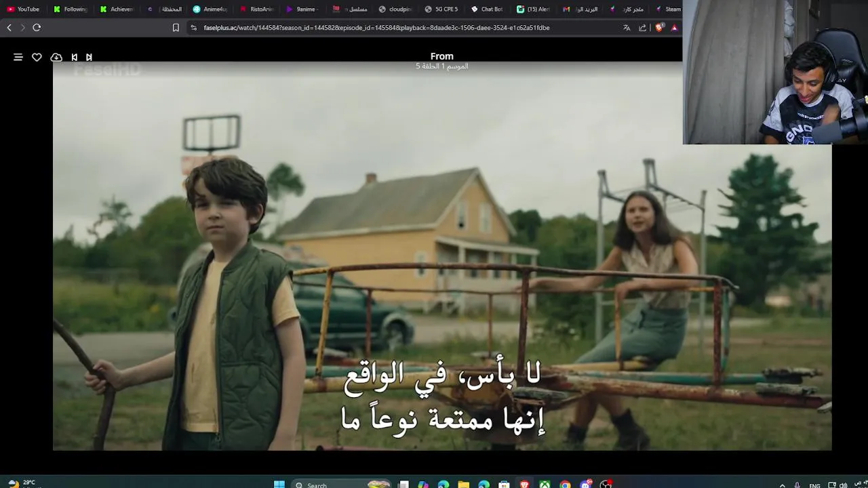
Task: Click the webcam overlay thumbnail
Action: 775,72
